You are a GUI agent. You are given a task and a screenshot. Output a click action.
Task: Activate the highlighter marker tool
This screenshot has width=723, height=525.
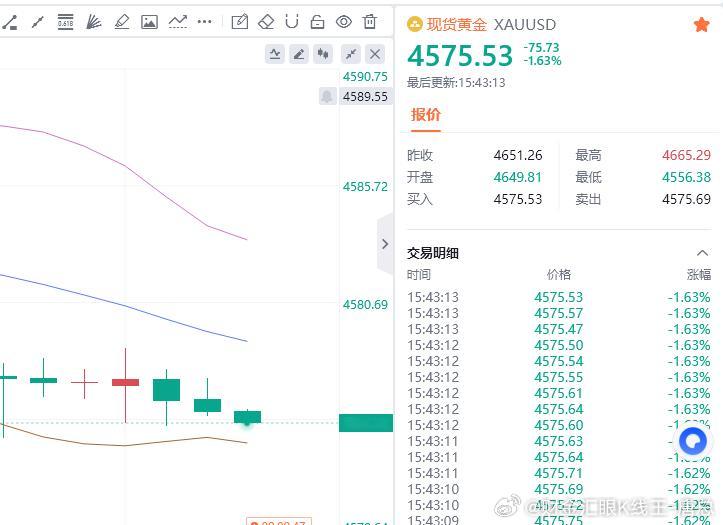click(x=122, y=22)
